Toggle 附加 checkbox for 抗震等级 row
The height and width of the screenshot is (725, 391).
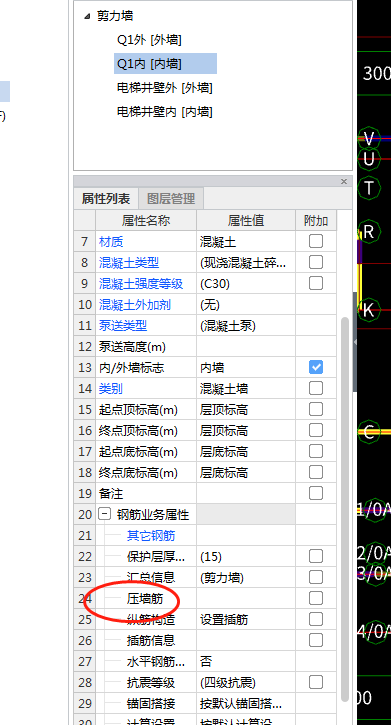[x=316, y=682]
